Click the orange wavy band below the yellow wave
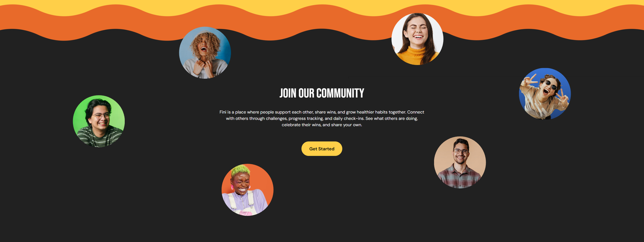 click(x=322, y=23)
